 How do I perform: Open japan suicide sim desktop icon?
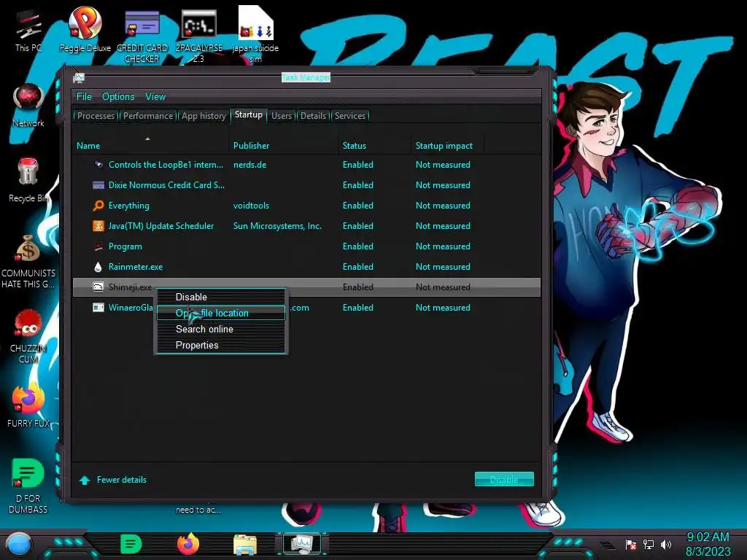coord(255,34)
